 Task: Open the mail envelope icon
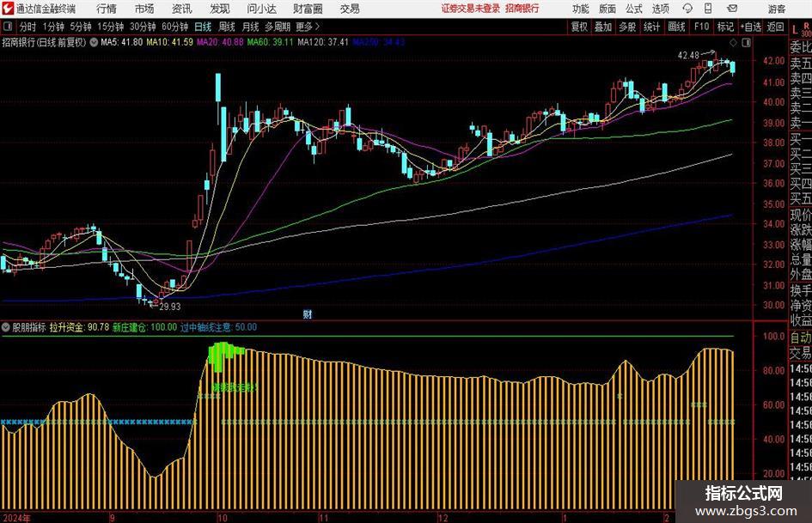[732, 9]
